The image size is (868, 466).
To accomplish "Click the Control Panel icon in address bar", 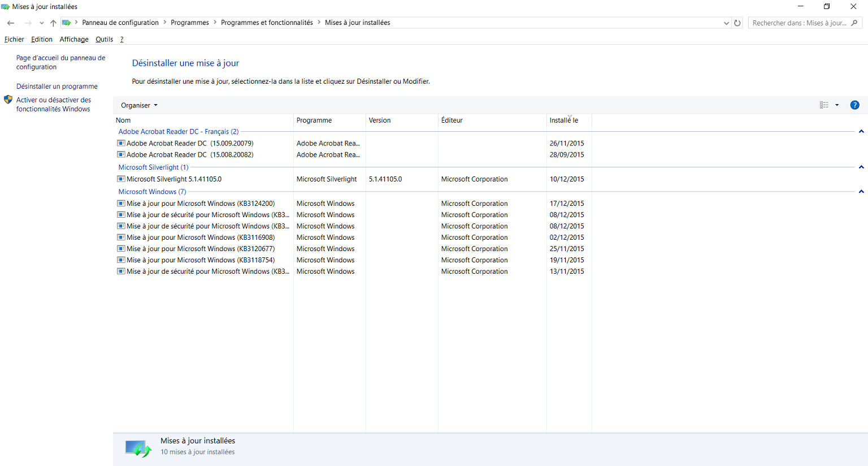I will tap(66, 23).
